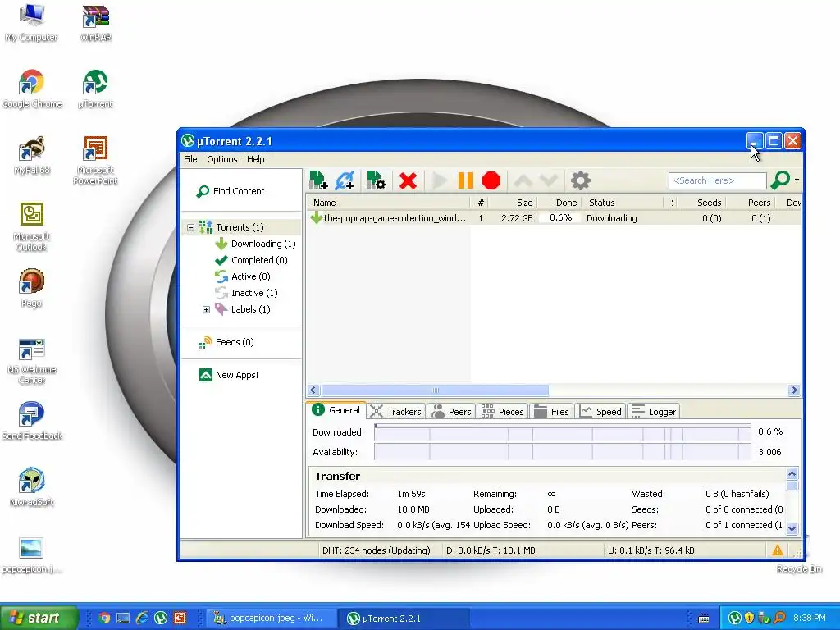The image size is (840, 630).
Task: Click popcapicon.jpeg taskbar button
Action: point(271,619)
